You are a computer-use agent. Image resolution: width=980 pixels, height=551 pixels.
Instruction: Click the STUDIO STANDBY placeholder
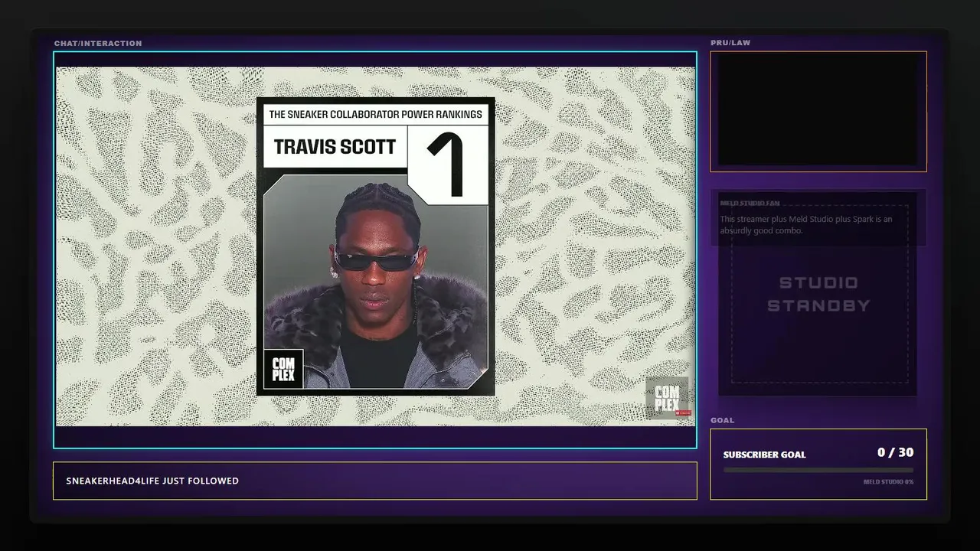point(819,294)
